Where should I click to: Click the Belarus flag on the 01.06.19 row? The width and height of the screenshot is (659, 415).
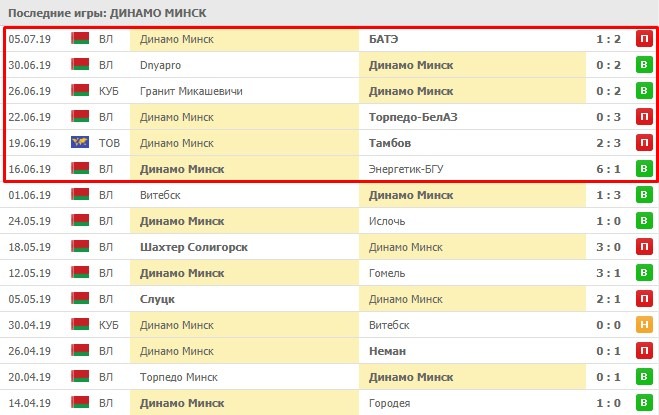[80, 195]
